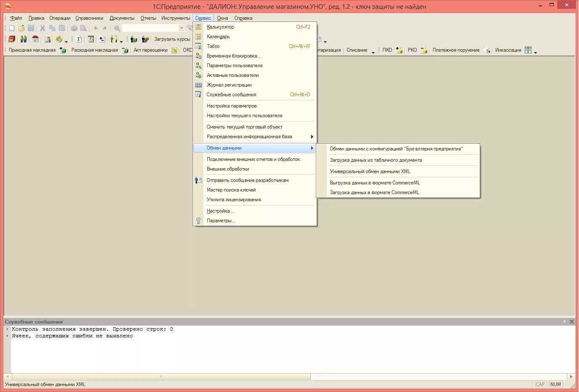579x392 pixels.
Task: Click the person with green box icon
Action: click(x=134, y=39)
